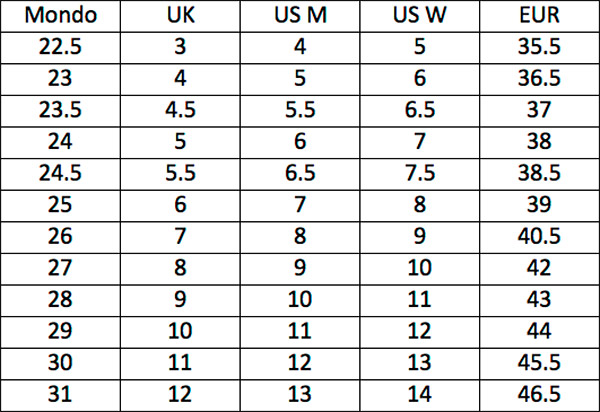Image resolution: width=600 pixels, height=412 pixels.
Task: Click the EUR 42 cell
Action: [539, 269]
